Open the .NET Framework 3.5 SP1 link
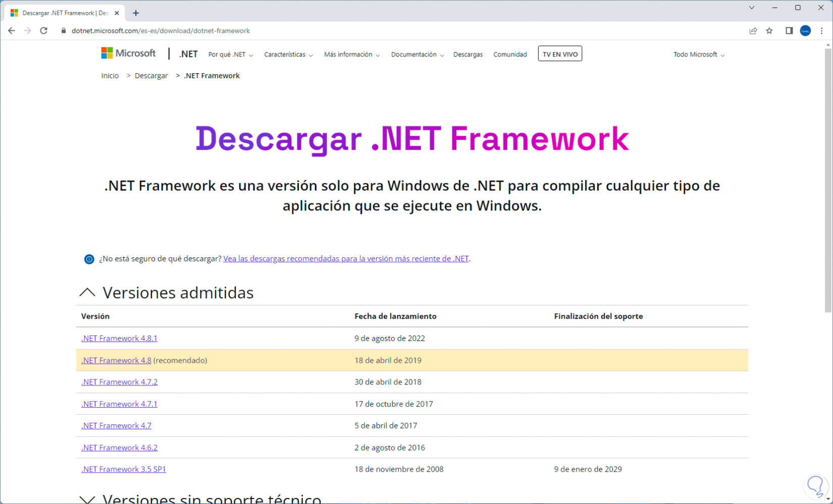 (124, 469)
